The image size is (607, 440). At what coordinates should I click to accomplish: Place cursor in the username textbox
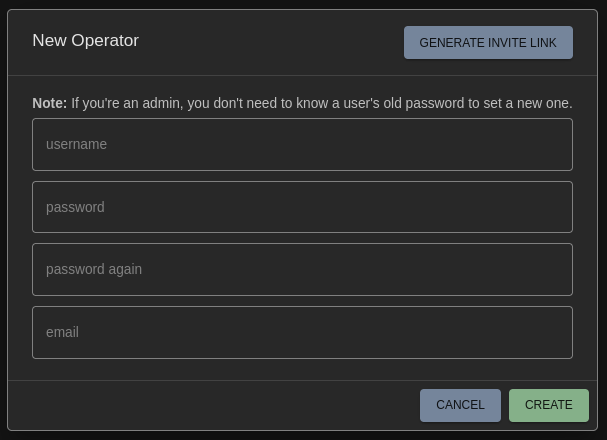(x=302, y=144)
